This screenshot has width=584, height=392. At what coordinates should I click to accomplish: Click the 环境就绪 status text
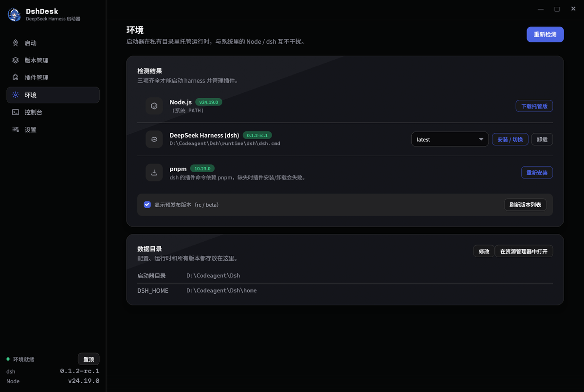pyautogui.click(x=24, y=359)
